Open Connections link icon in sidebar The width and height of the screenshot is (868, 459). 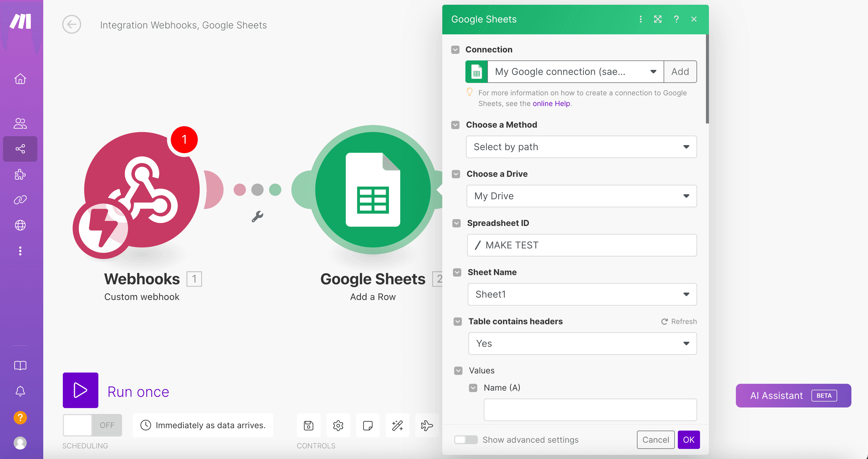click(x=20, y=200)
